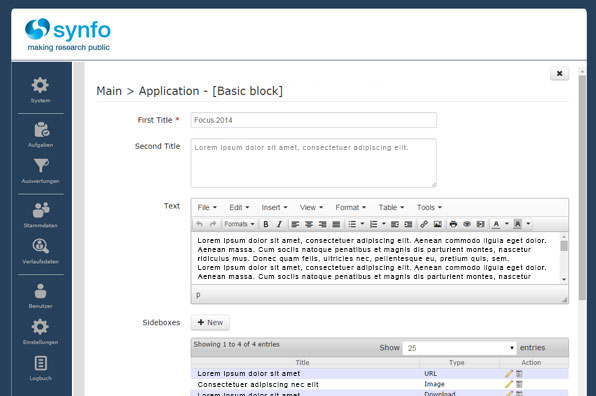Screen dimensions: 596x396
Task: Delete the Image row with trash icon
Action: tap(519, 384)
